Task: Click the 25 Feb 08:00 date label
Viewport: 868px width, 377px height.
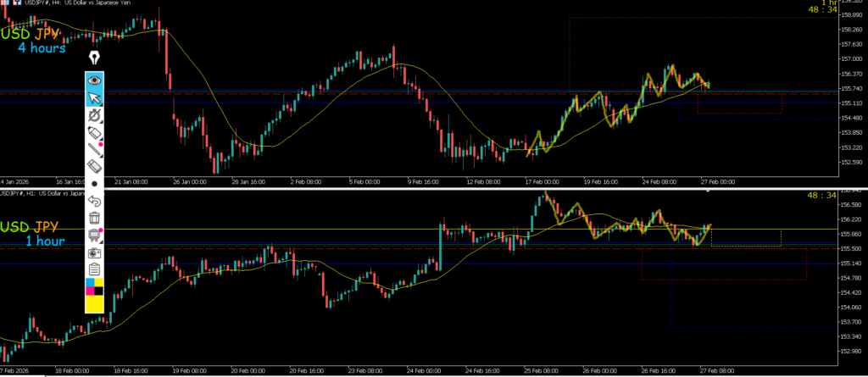Action: coord(540,370)
